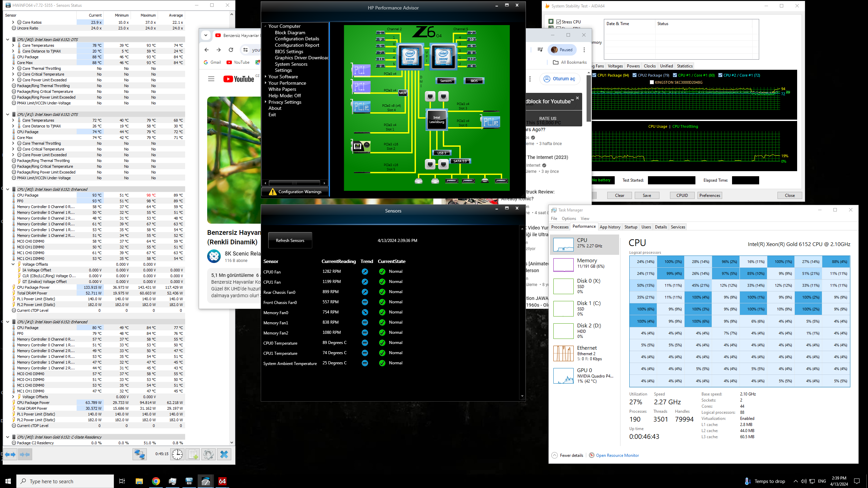
Task: Open HWiNFO remote network monitors icon
Action: 139,454
